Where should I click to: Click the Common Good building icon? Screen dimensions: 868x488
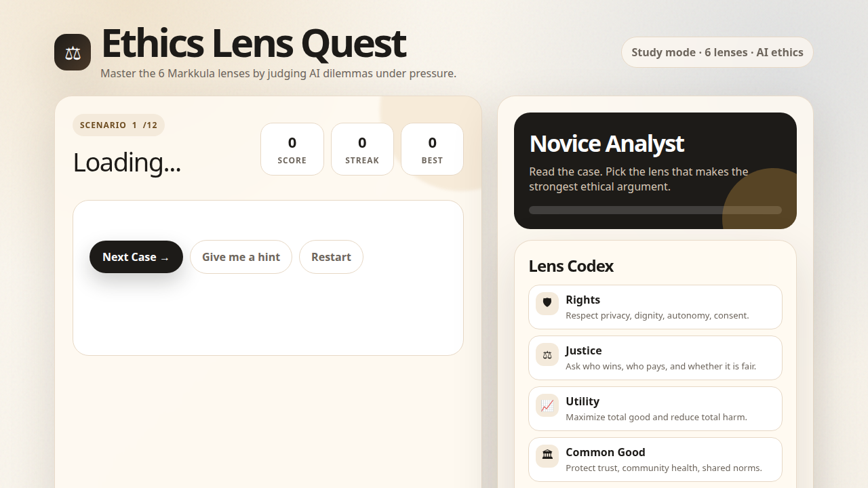[547, 455]
